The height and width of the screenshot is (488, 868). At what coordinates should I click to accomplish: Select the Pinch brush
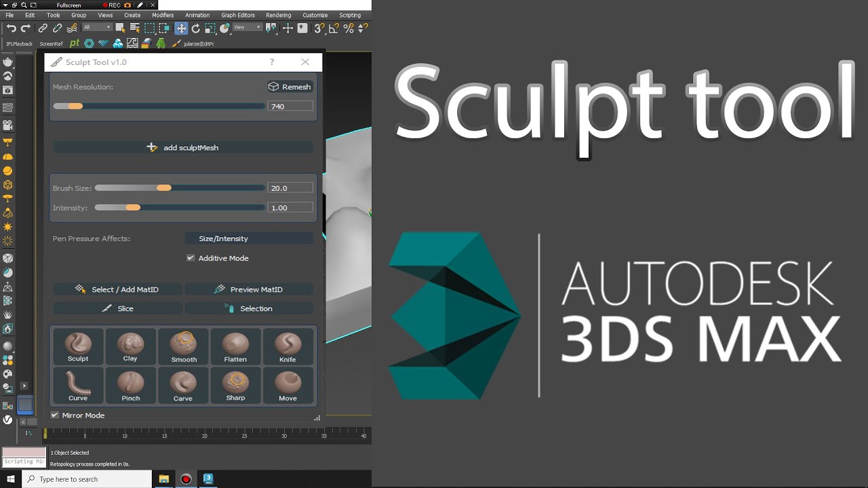point(130,386)
